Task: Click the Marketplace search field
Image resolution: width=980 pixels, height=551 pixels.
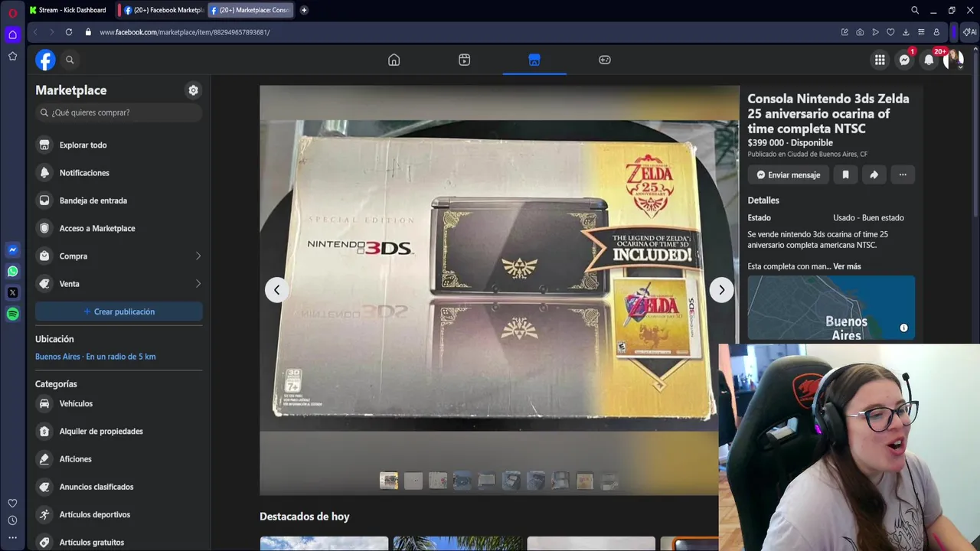Action: tap(119, 112)
